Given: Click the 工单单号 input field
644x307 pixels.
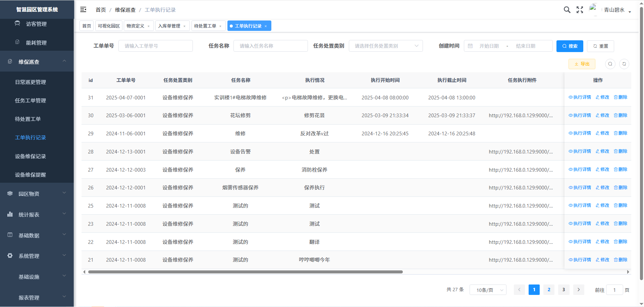Looking at the screenshot, I should 156,46.
